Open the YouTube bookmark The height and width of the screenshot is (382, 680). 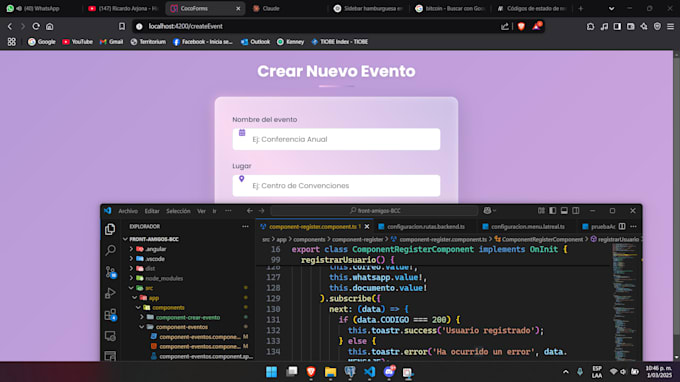78,42
